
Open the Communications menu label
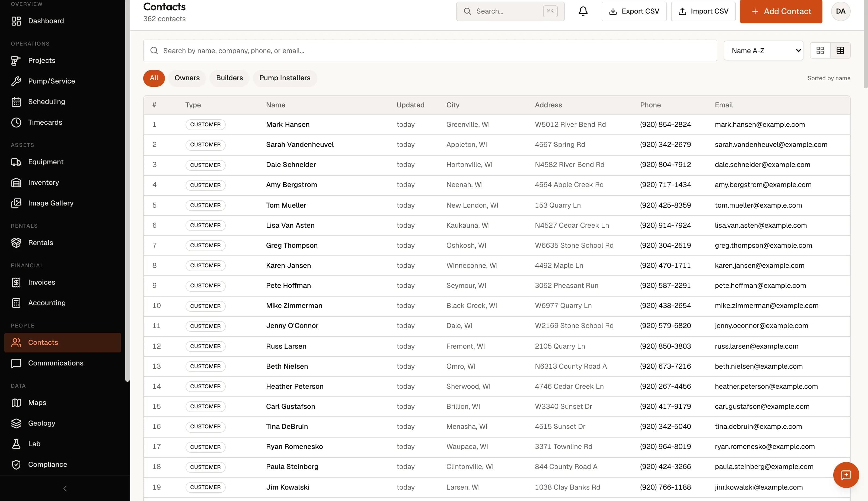coord(56,363)
